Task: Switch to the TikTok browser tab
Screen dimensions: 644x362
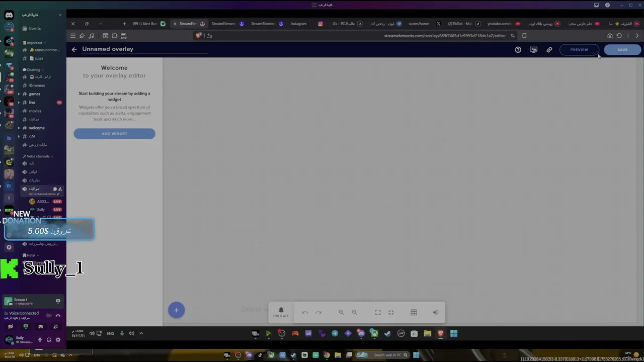Action: [x=463, y=24]
